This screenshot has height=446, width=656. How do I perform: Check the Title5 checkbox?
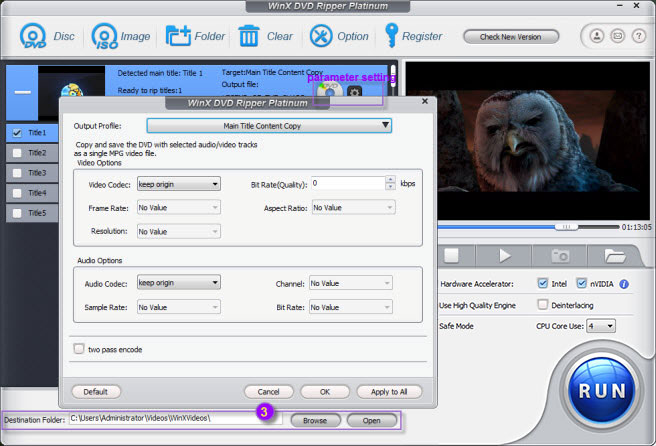17,213
